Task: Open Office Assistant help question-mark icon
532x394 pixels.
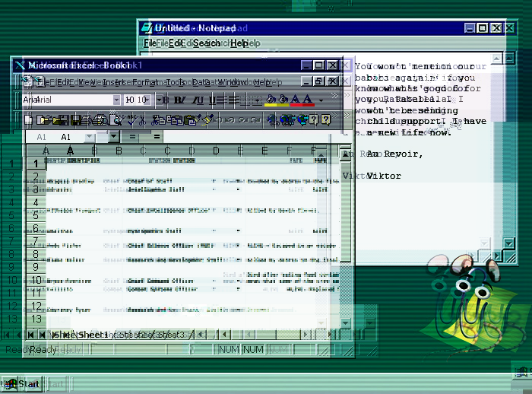Action: [x=325, y=119]
